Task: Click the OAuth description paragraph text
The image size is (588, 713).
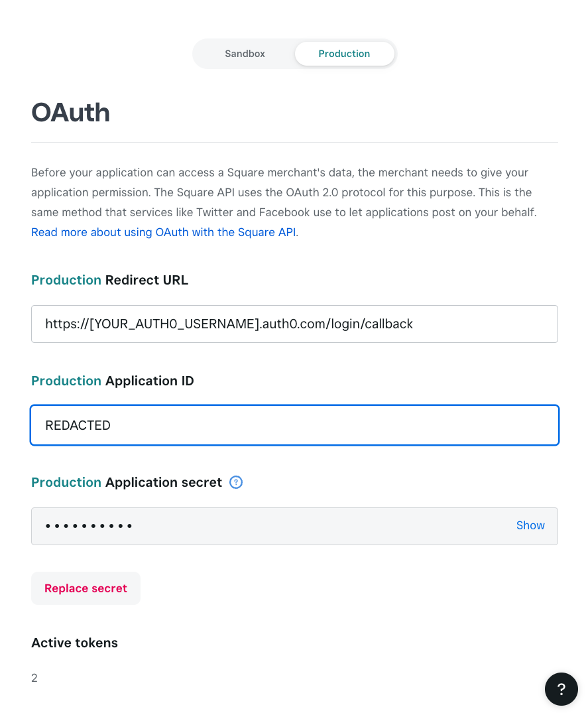Action: 284,192
